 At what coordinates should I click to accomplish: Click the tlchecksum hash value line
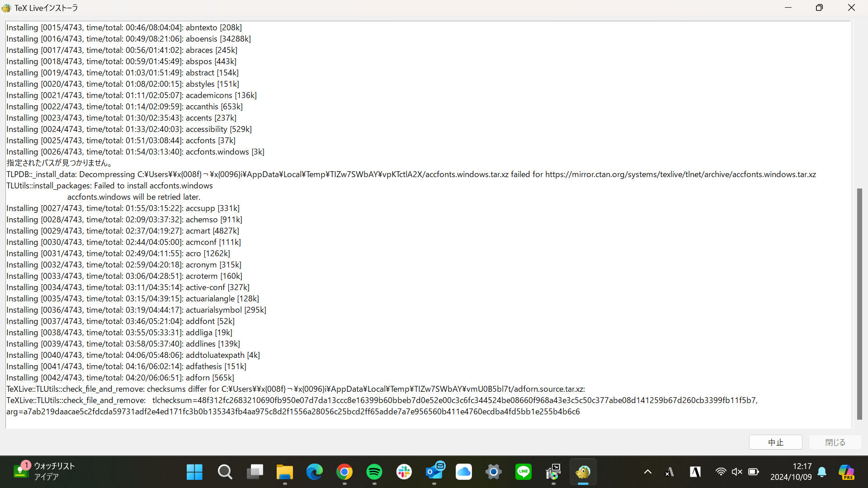[382, 400]
